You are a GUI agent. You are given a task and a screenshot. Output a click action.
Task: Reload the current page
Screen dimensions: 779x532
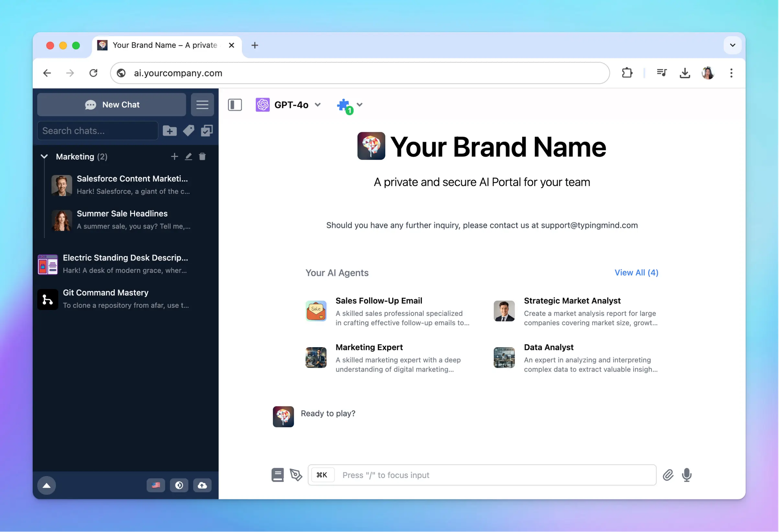coord(94,73)
